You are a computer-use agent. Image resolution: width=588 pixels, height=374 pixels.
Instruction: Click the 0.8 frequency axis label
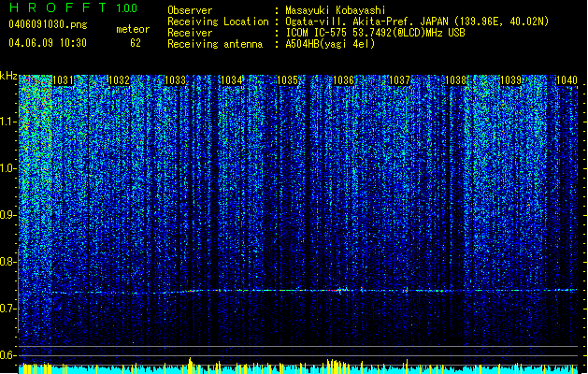pyautogui.click(x=8, y=262)
